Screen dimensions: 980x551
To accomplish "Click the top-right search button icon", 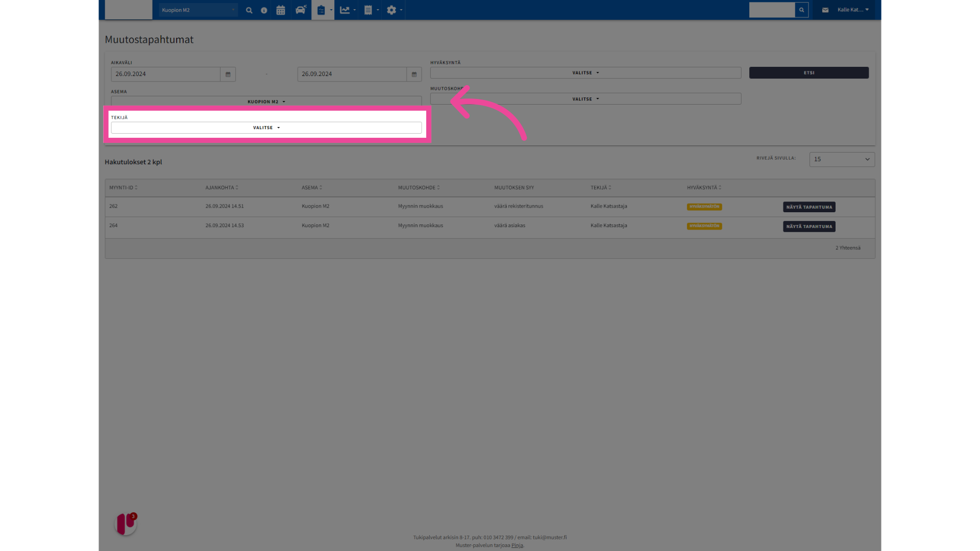I will point(801,10).
